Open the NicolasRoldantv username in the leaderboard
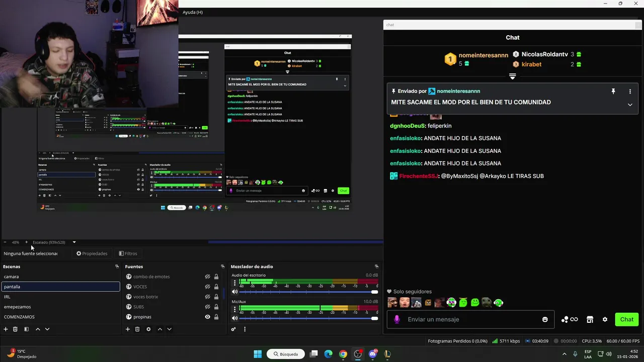This screenshot has width=644, height=362. click(x=545, y=54)
